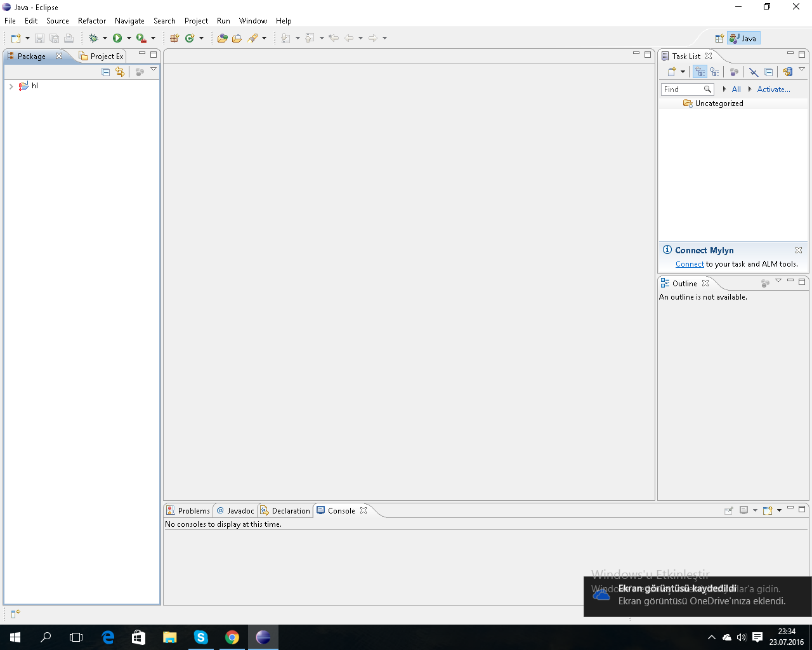Start debugging with the bug icon
The width and height of the screenshot is (812, 650).
point(93,38)
